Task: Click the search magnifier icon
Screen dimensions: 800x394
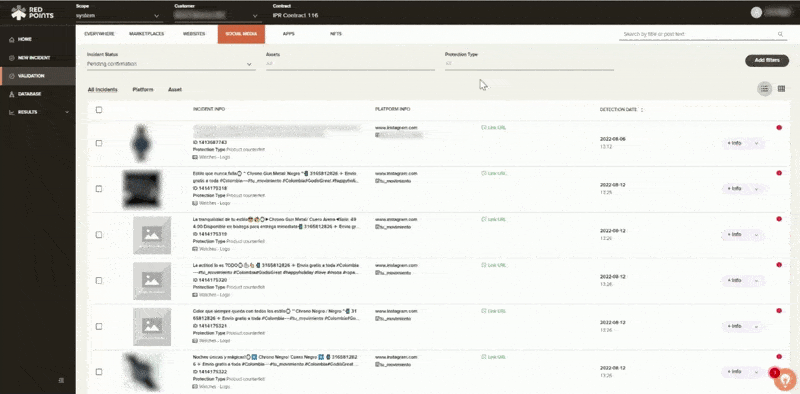Action: (780, 34)
